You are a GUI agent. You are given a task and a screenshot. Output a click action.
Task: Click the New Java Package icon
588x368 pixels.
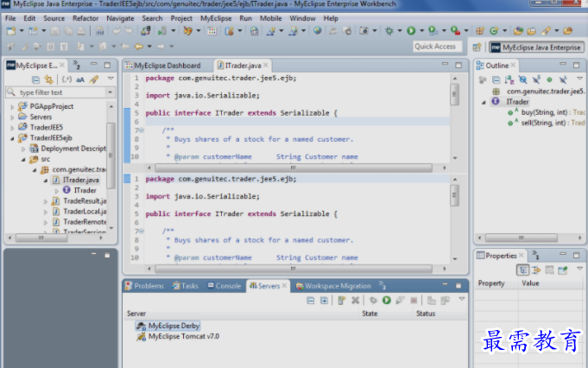point(479,31)
